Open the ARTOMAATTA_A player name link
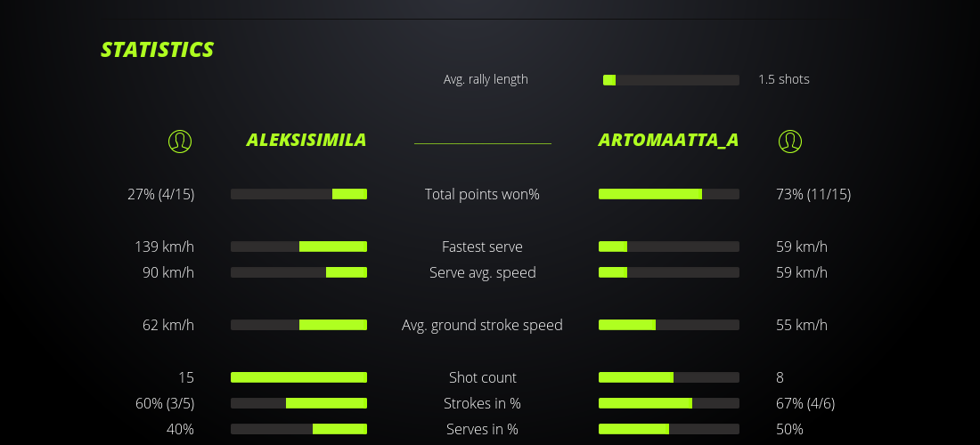The height and width of the screenshot is (445, 980). click(x=668, y=141)
